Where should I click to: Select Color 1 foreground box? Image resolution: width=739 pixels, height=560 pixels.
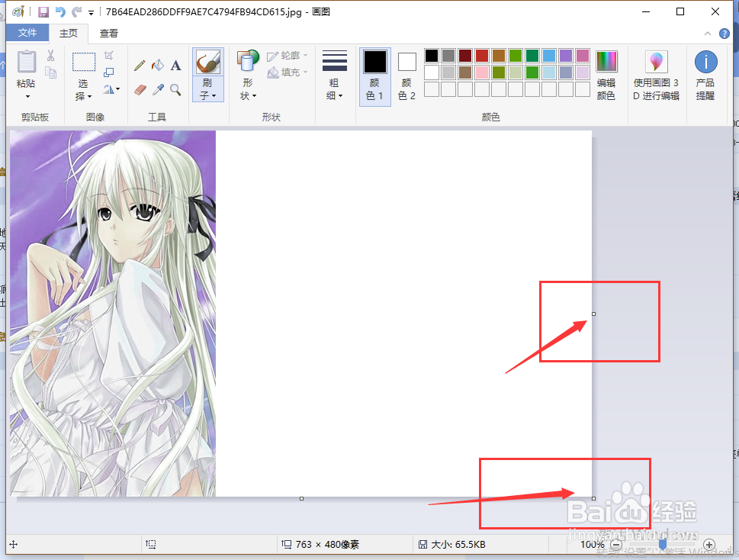pyautogui.click(x=375, y=77)
